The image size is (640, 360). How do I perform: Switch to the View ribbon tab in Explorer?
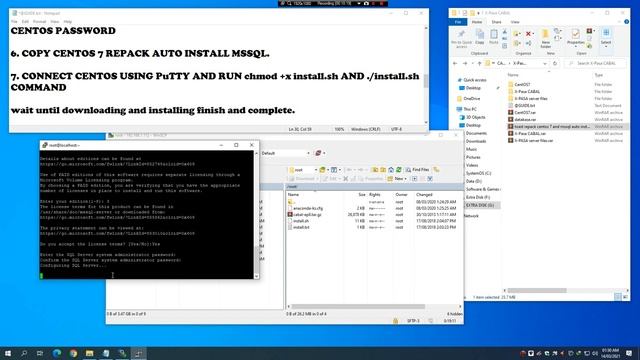click(x=515, y=22)
